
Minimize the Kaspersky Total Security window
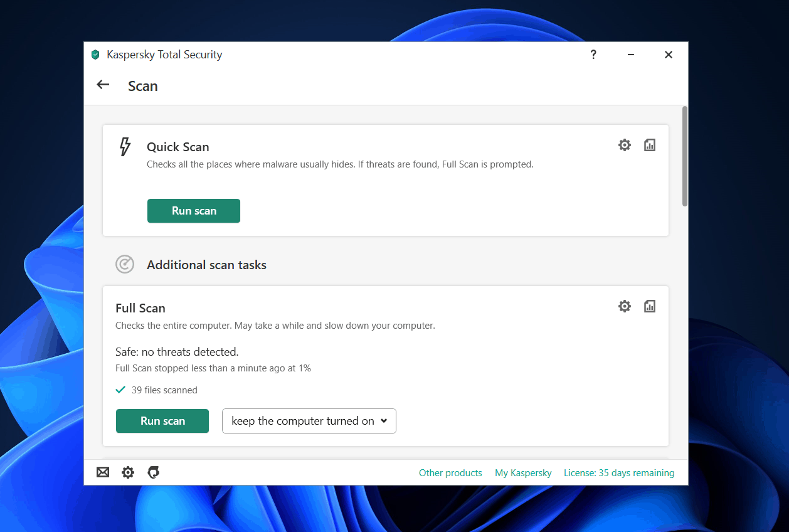(631, 55)
